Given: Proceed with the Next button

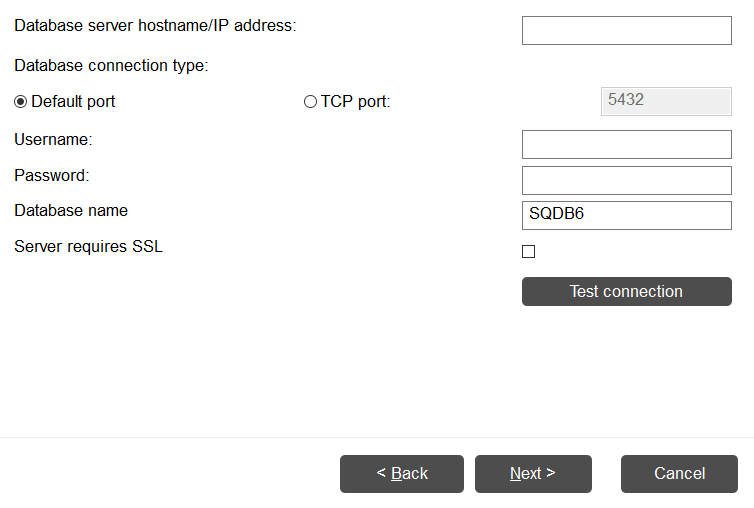Looking at the screenshot, I should (x=533, y=474).
